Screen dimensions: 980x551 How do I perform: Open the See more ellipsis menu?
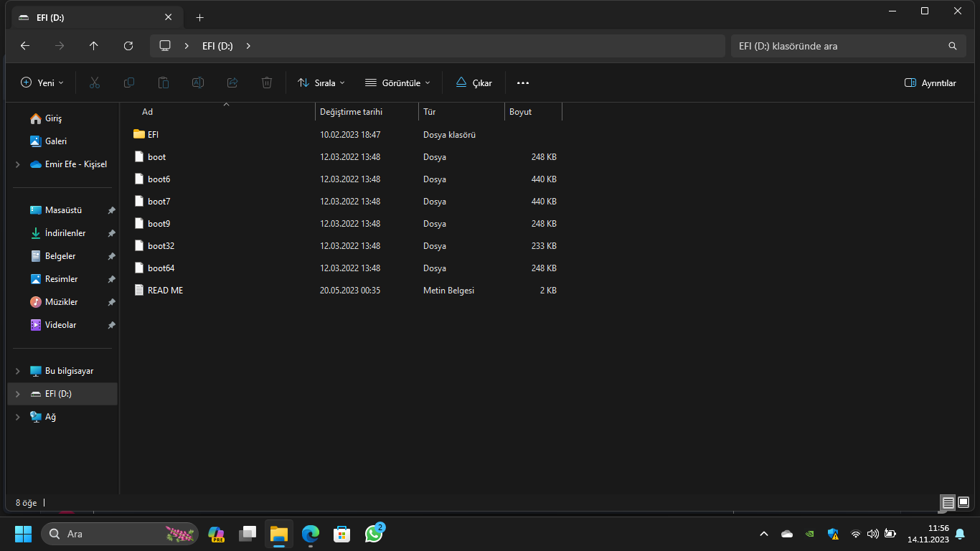click(523, 83)
